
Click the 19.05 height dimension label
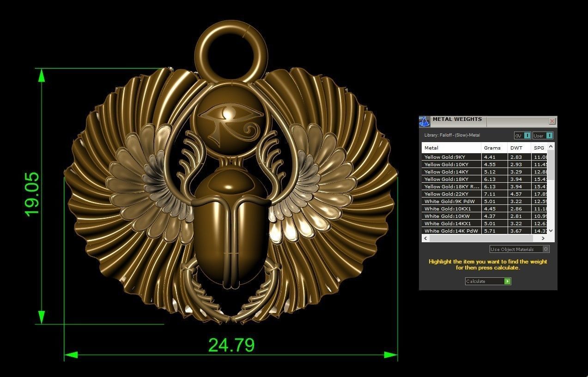click(x=32, y=194)
